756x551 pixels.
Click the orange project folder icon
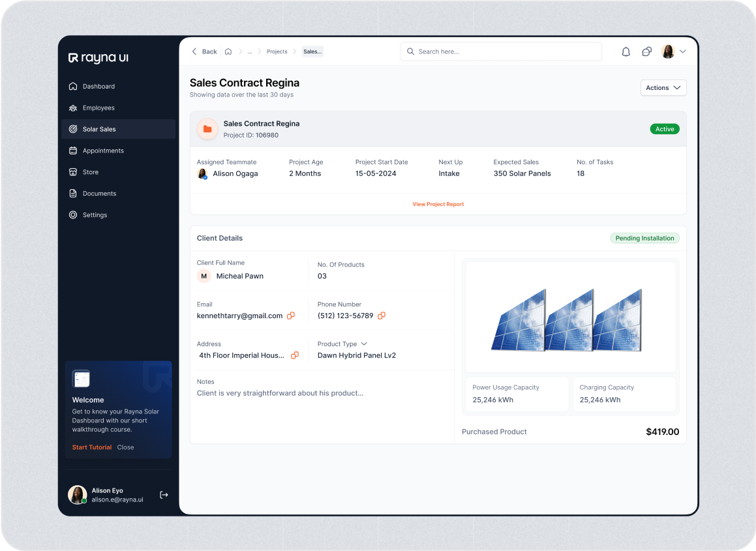tap(208, 129)
